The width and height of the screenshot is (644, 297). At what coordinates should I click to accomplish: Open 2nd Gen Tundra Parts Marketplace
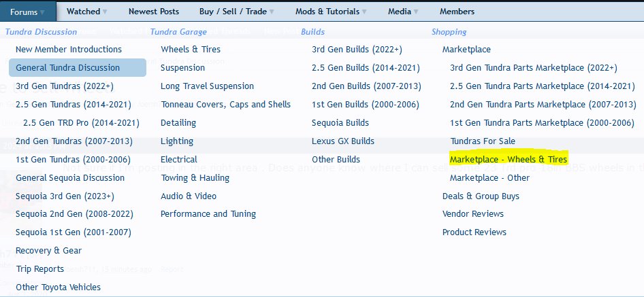point(543,104)
